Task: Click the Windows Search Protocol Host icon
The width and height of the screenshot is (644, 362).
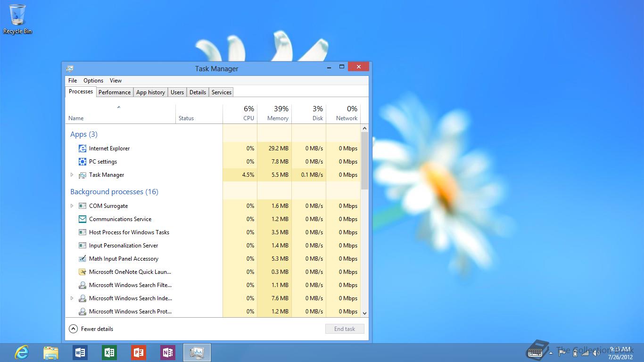Action: pyautogui.click(x=83, y=312)
